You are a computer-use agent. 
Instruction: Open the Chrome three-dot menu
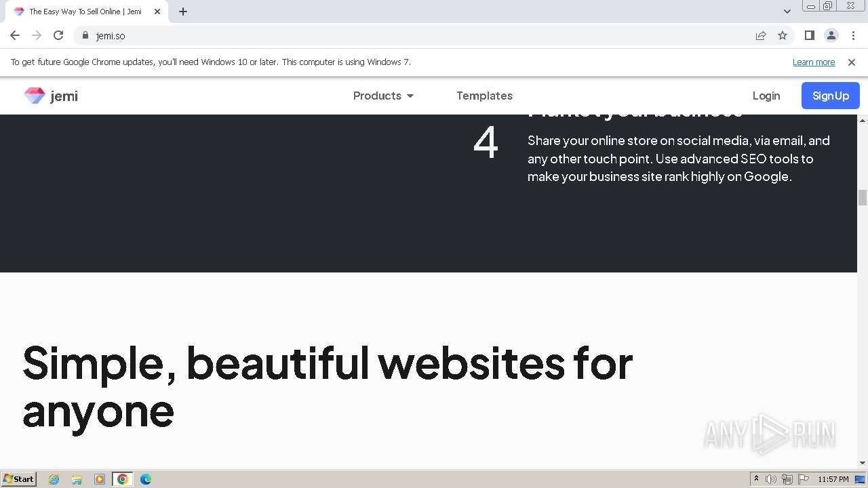click(853, 35)
